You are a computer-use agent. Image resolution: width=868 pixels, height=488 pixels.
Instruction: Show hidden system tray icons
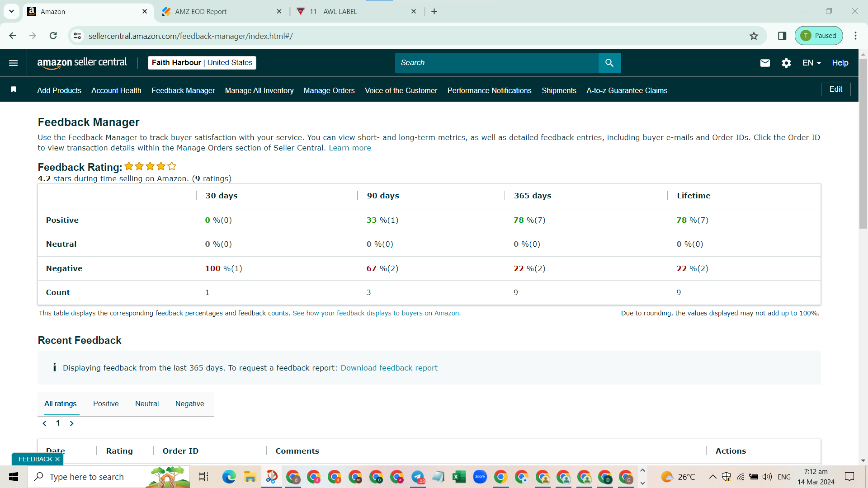coord(712,477)
